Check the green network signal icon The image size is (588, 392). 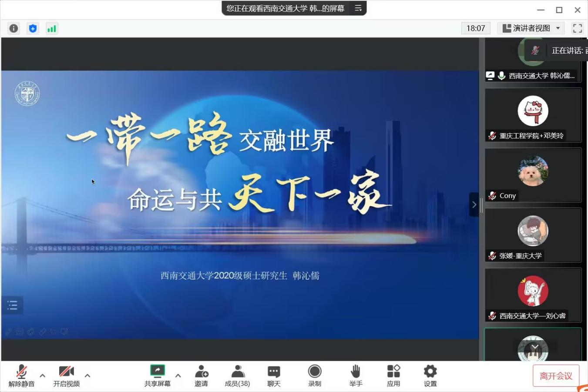52,28
